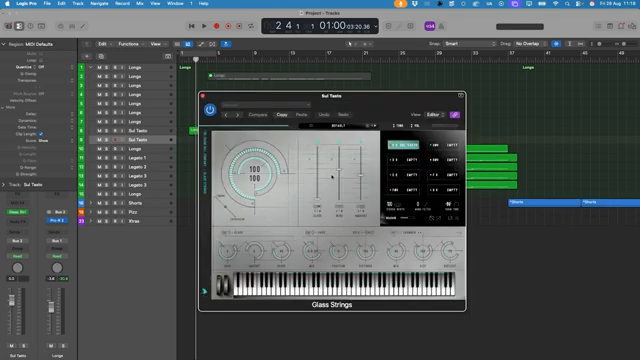Open LCD display mode dropdown arrow
The width and height of the screenshot is (640, 360).
coord(376,27)
